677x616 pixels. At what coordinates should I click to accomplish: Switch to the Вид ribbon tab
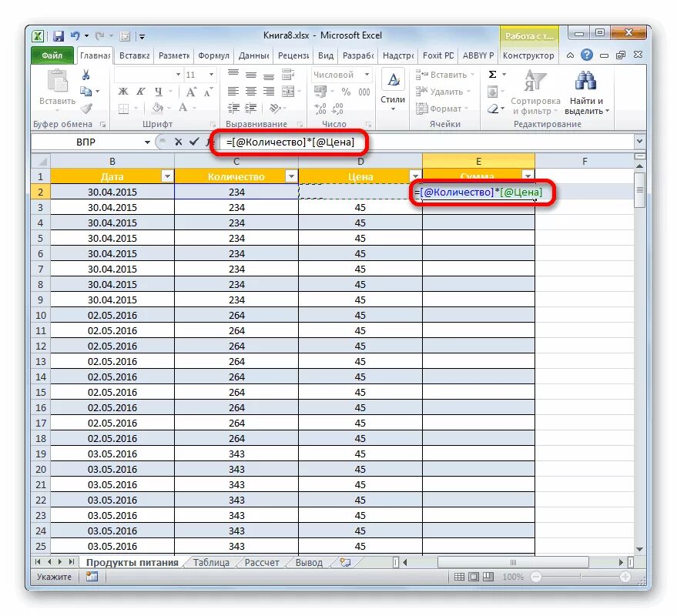coord(326,55)
